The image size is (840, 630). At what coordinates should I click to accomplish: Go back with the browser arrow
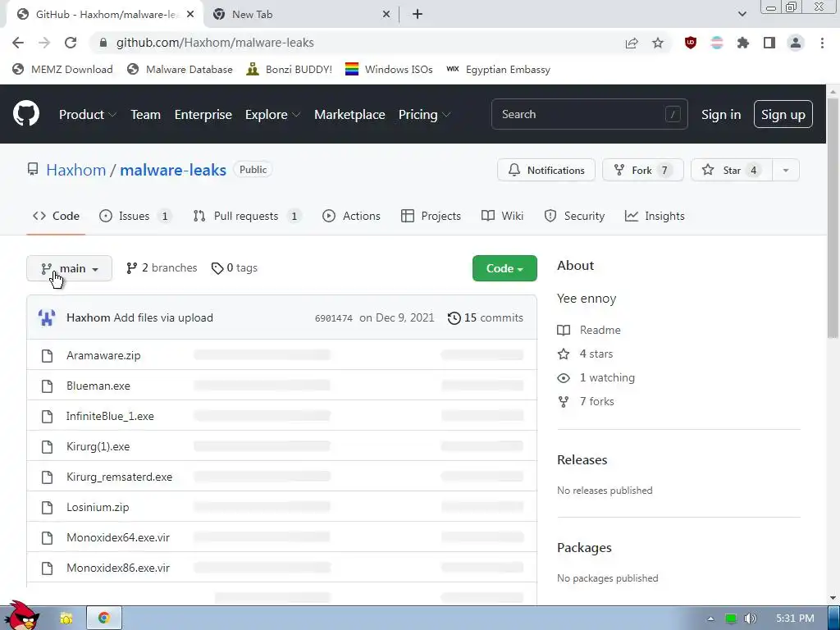tap(18, 43)
